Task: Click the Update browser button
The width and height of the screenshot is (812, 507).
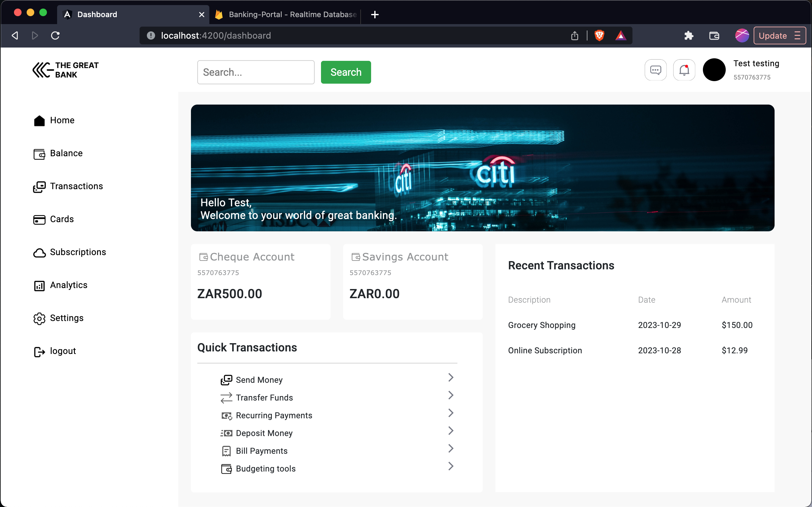Action: (x=773, y=35)
